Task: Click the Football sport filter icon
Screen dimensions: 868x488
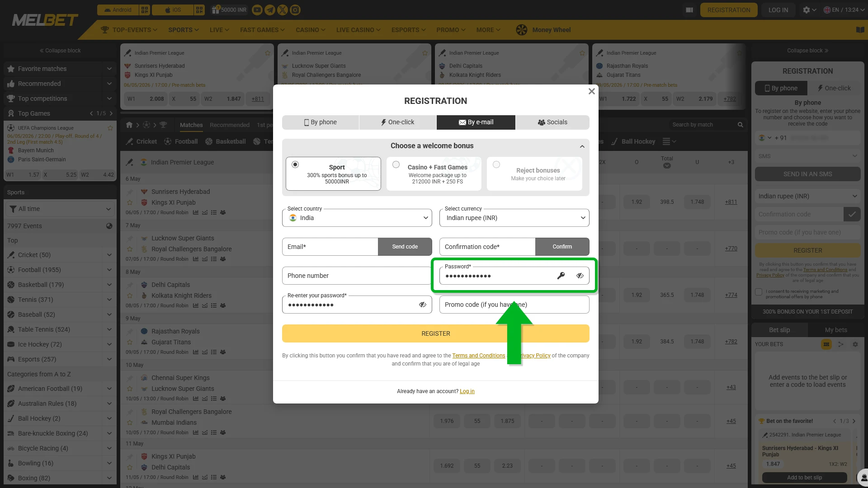Action: tap(168, 141)
